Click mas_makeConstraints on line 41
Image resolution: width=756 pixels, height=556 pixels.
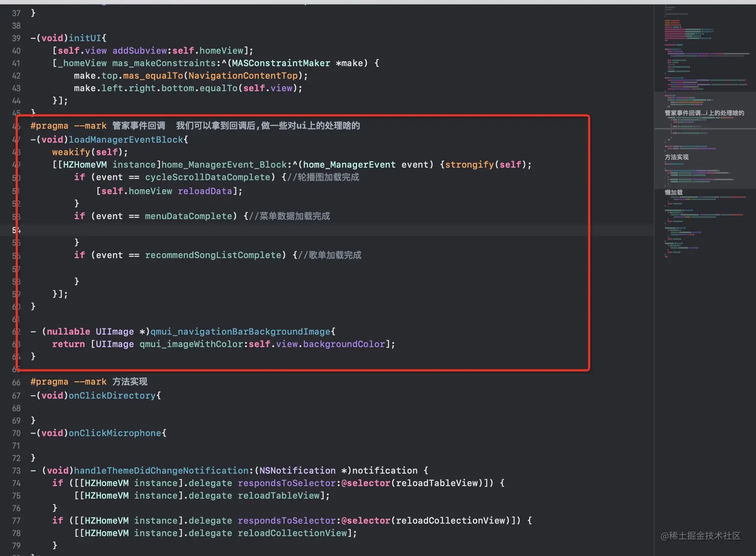(x=164, y=63)
